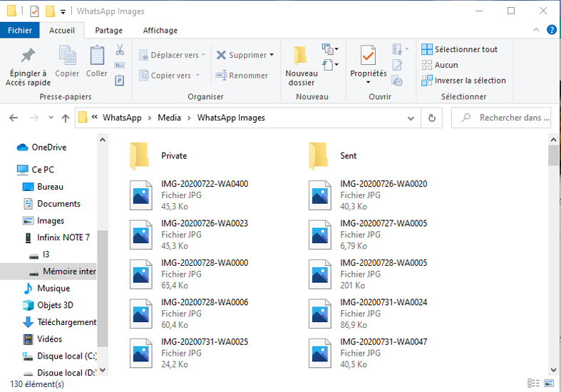This screenshot has height=392, width=561.
Task: Click the chevron after WhatsApp in breadcrumb
Action: [150, 118]
